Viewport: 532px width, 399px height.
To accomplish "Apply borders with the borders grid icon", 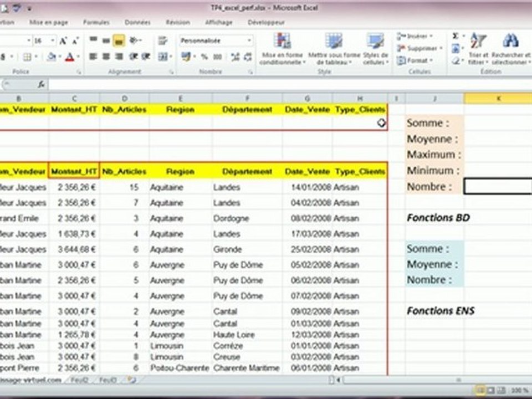I will [x=27, y=57].
